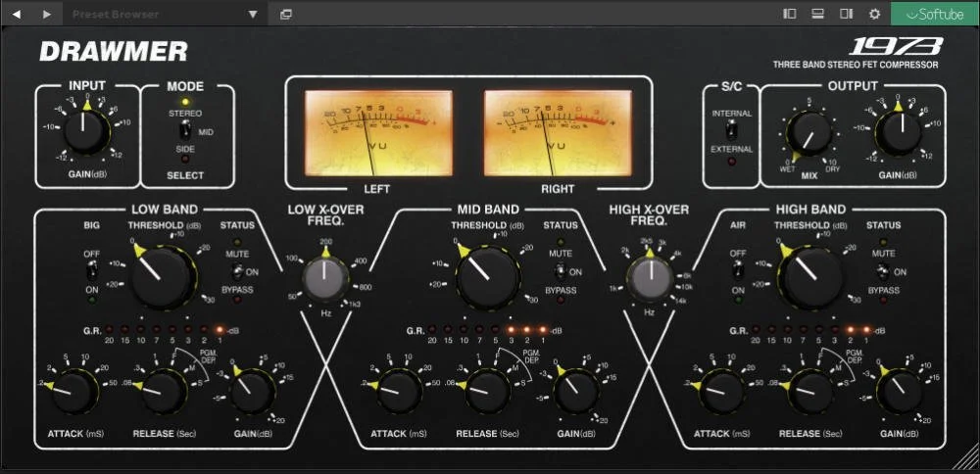The image size is (980, 474).
Task: Click the Low Band Threshold knob
Action: click(x=162, y=276)
